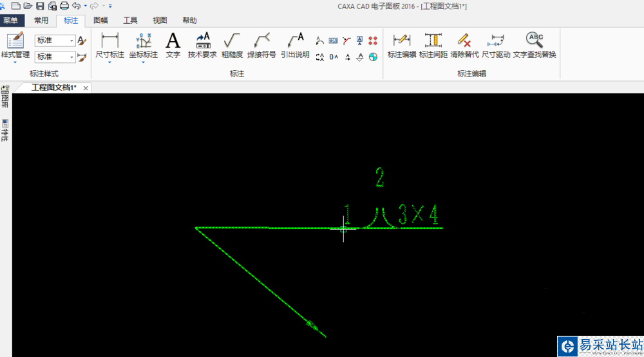Viewport: 644px width, 357px height.
Task: Open 文字查找替换 find and replace text
Action: coord(535,45)
